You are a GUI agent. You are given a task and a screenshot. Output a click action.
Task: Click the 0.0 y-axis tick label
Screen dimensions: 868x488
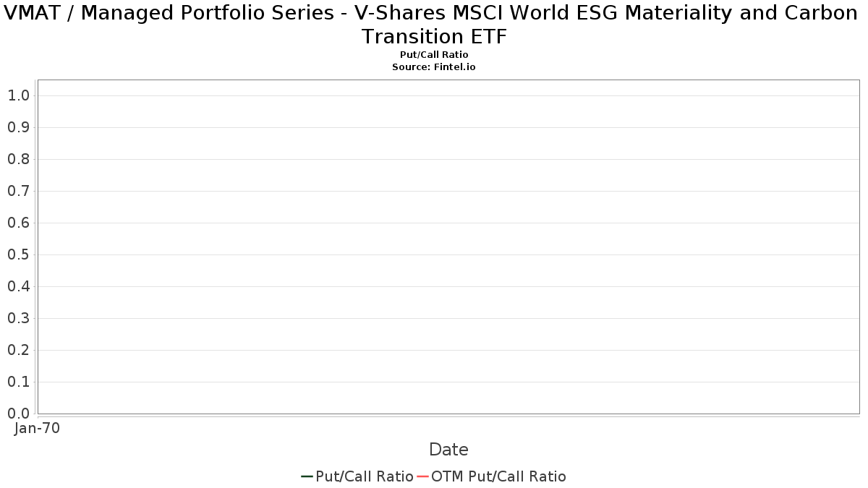[19, 414]
